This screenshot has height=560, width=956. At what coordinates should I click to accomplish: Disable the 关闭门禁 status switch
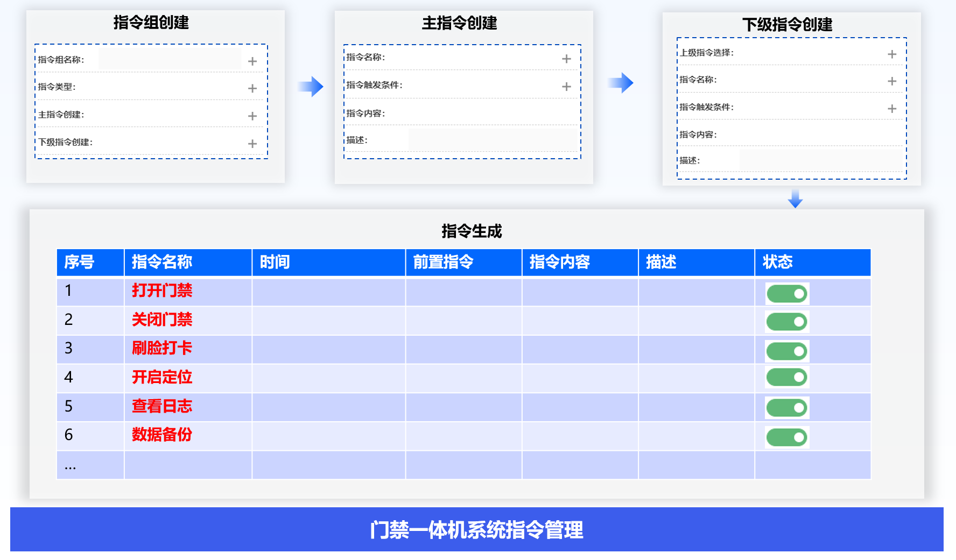tap(786, 322)
